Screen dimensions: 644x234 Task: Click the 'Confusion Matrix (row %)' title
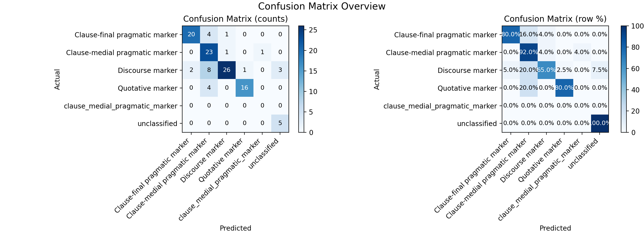click(x=555, y=19)
